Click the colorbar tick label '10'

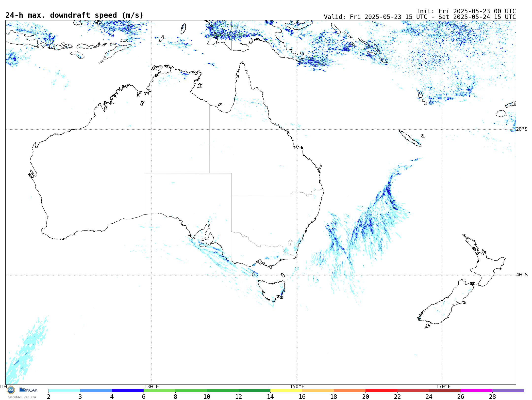click(x=207, y=397)
